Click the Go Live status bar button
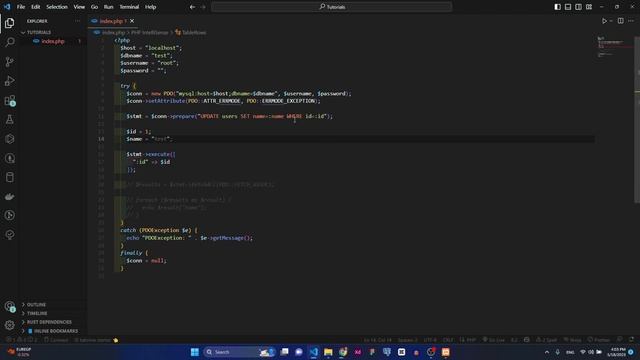This screenshot has height=360, width=640. click(494, 340)
